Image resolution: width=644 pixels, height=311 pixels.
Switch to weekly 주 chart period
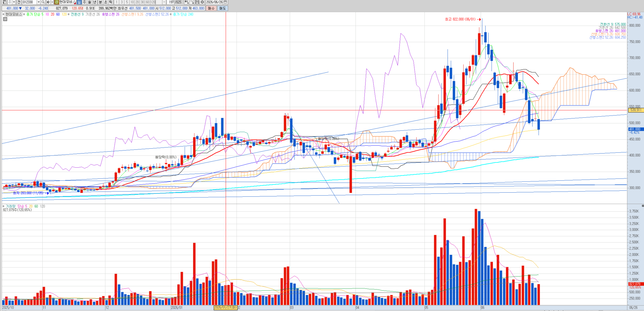(84, 2)
